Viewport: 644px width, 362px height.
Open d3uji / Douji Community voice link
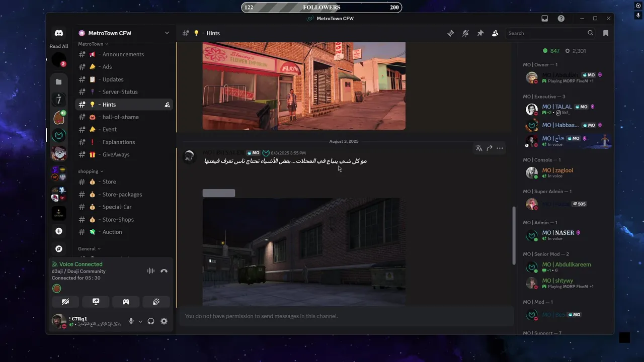(78, 271)
